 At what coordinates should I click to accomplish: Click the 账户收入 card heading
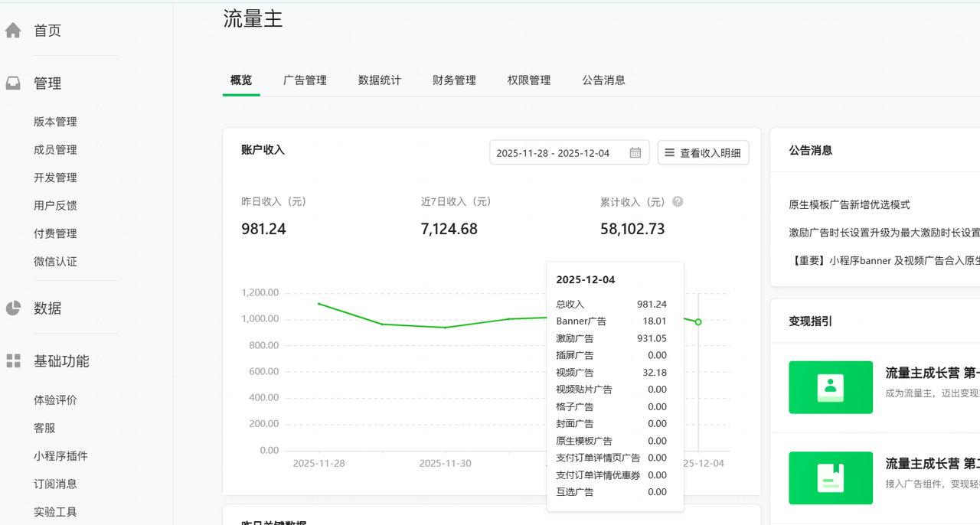coord(263,150)
